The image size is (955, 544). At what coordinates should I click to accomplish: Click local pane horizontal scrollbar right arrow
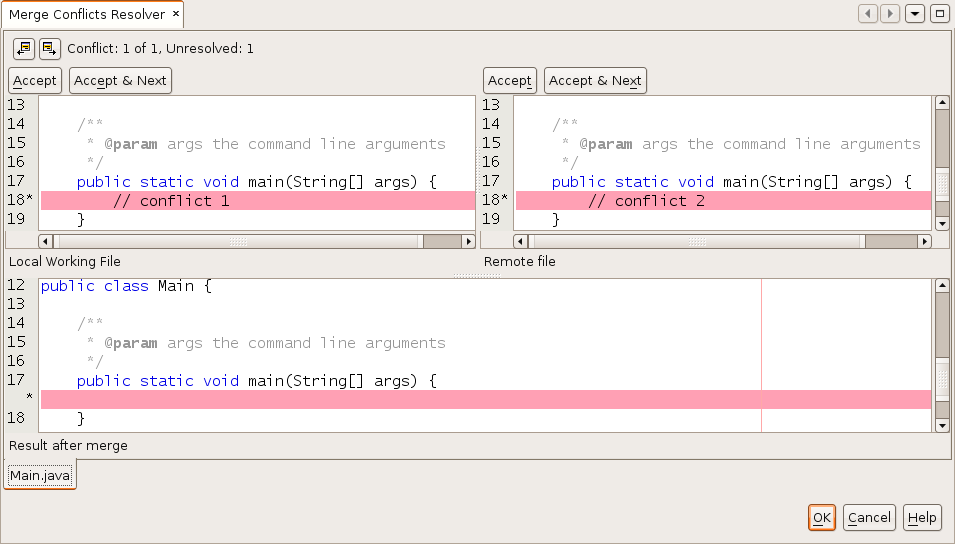click(x=468, y=241)
